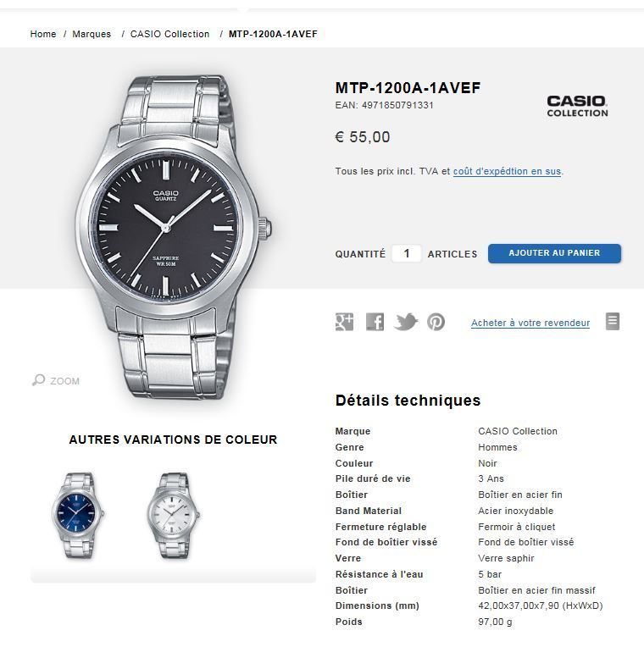This screenshot has width=644, height=647.
Task: Add the watch to cart with AJOUTER AU PANIER
Action: pyautogui.click(x=554, y=253)
